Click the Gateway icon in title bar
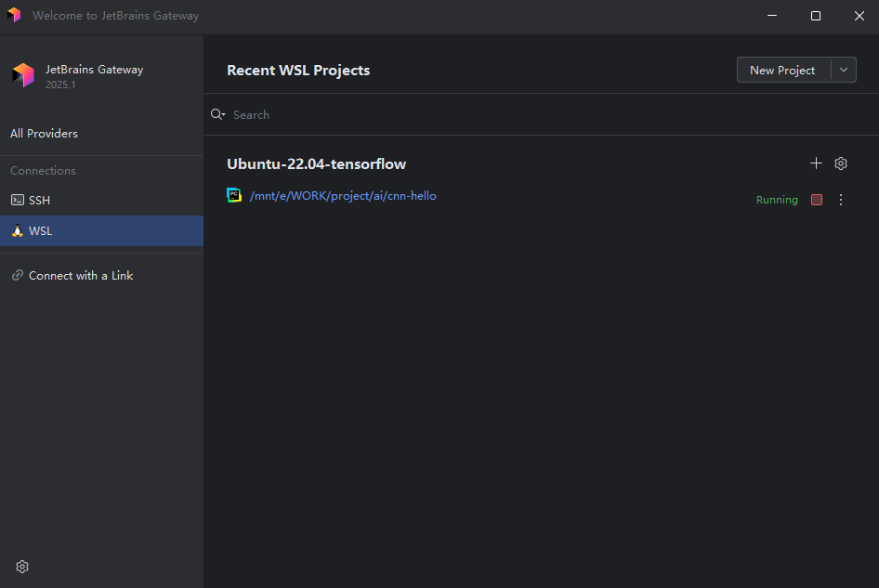The image size is (879, 588). click(14, 15)
